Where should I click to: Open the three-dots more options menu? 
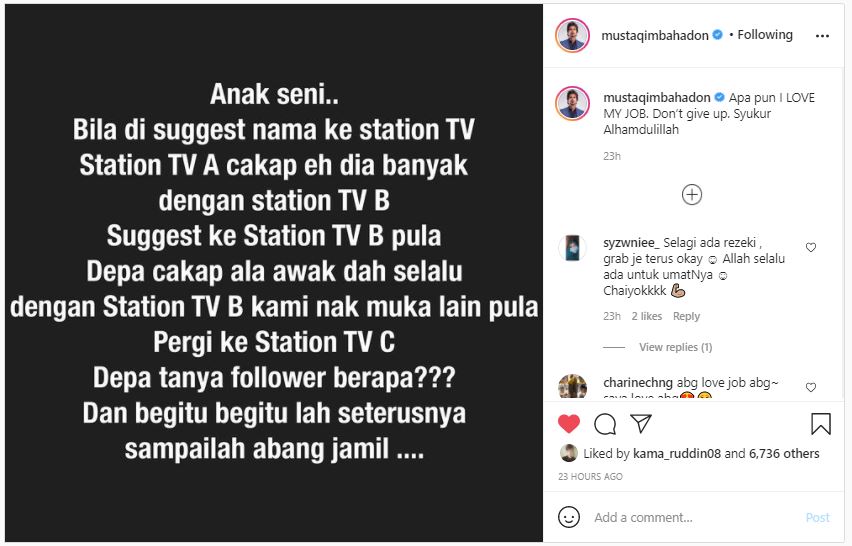822,36
